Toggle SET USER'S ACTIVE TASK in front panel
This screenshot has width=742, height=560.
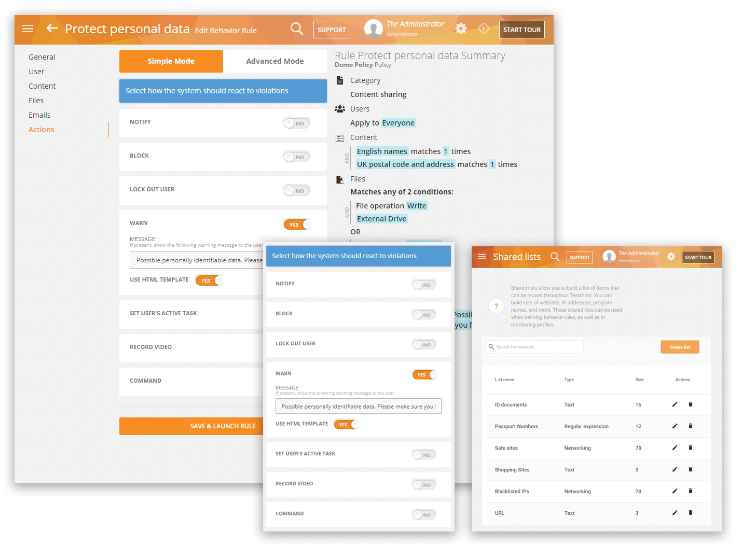coord(424,455)
